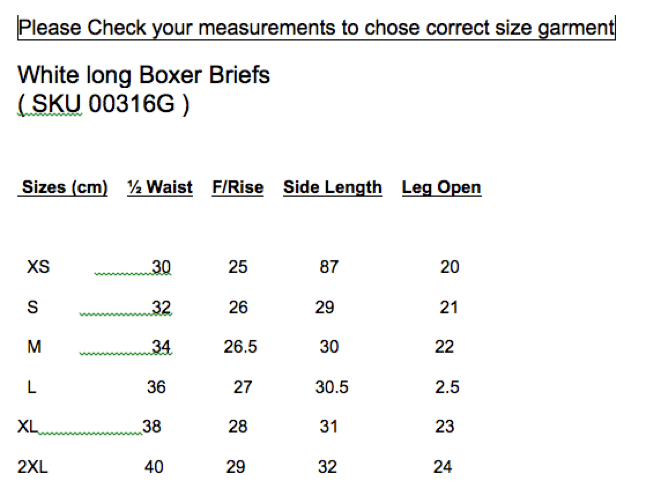Click the measurement instruction sentence at top
Viewport: 646px width, 488px height.
coord(316,28)
